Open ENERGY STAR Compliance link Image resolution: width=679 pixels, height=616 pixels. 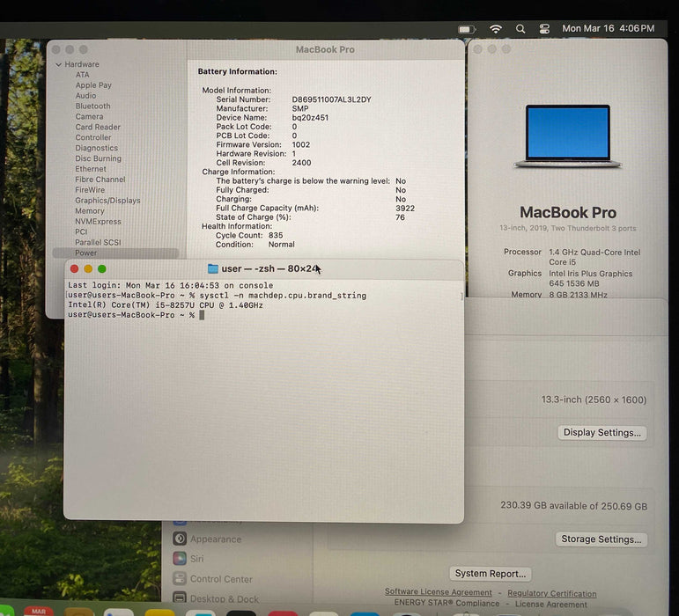(x=447, y=603)
